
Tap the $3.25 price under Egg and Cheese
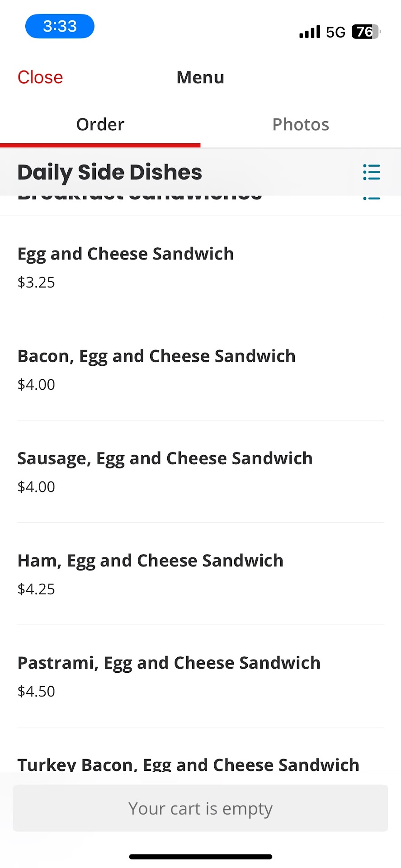click(x=36, y=283)
